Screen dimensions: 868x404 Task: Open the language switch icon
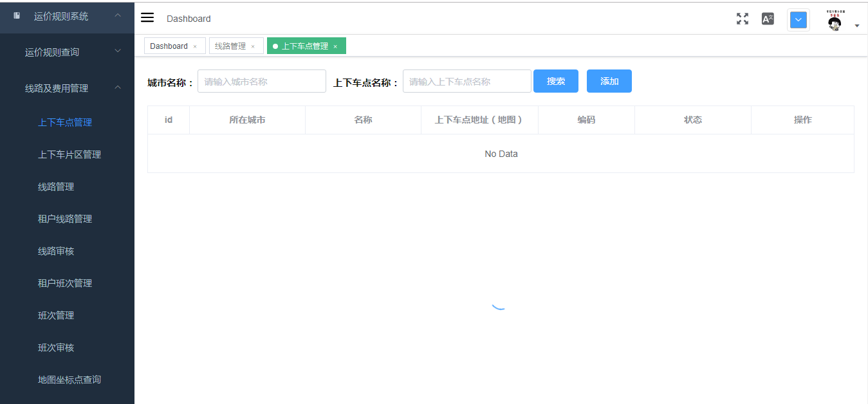coord(768,19)
